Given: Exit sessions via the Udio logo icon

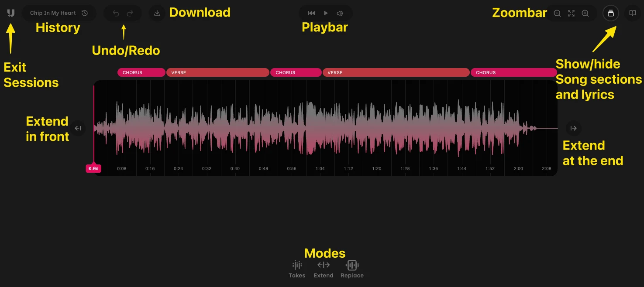Looking at the screenshot, I should click(11, 13).
